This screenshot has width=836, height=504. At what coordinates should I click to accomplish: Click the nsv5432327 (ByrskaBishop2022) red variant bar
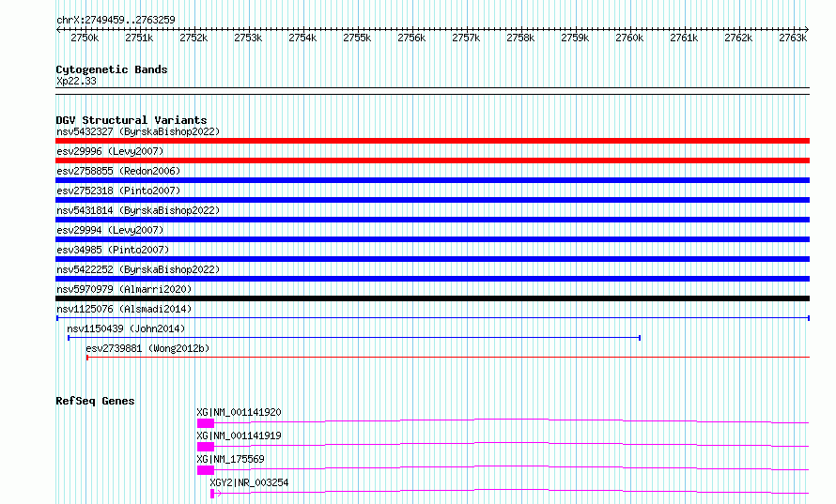tap(432, 141)
